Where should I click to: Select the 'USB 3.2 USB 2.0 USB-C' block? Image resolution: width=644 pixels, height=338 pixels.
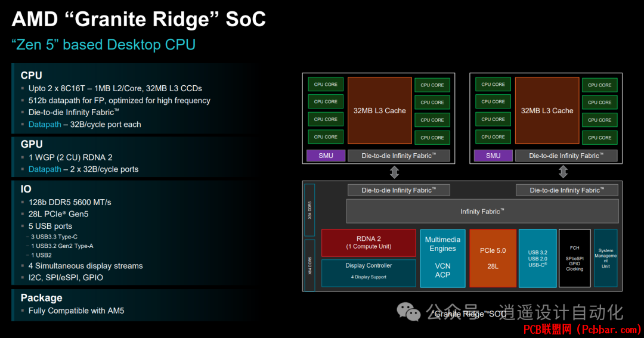(x=538, y=258)
